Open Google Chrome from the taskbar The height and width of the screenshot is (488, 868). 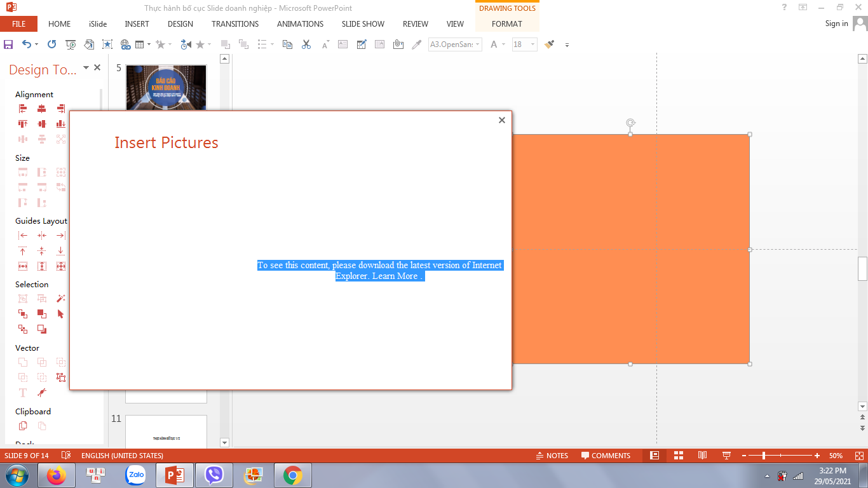(292, 475)
